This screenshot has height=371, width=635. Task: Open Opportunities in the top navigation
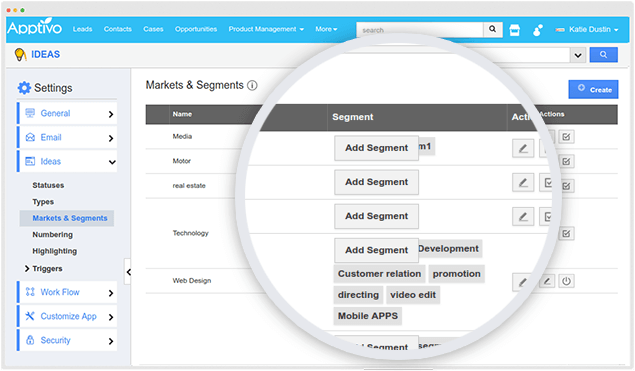tap(196, 29)
